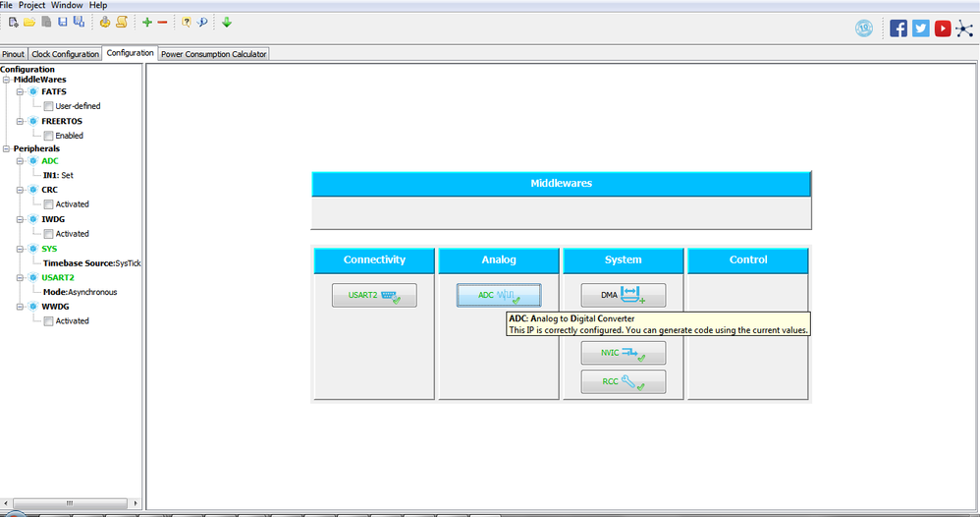Screen dimensions: 980x517
Task: Open the ADC configuration button
Action: [499, 296]
